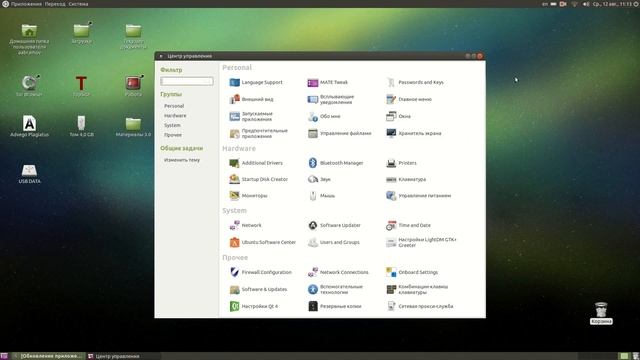Open Настройки LightDM GTK+ Greeter
Viewport: 640px width, 360px height.
[x=421, y=242]
